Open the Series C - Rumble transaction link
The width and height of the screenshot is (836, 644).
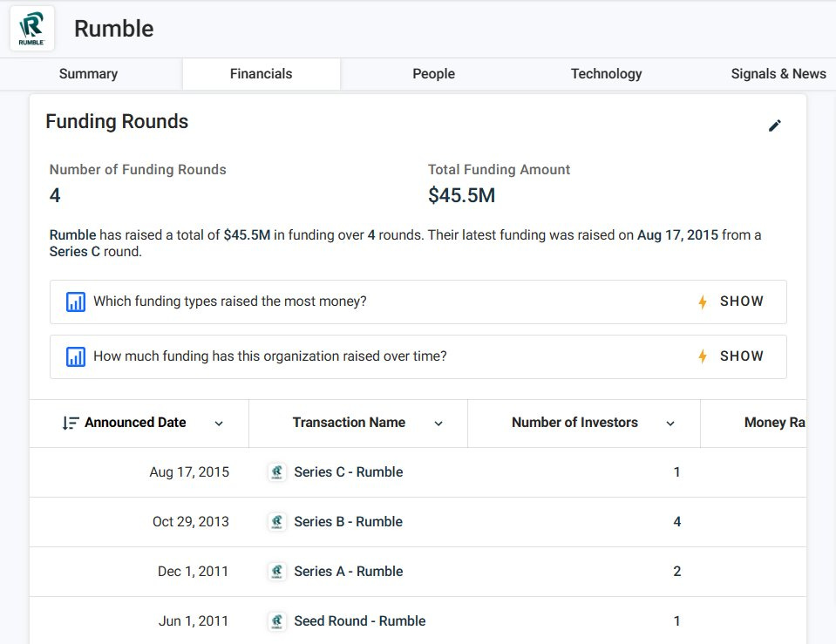coord(348,472)
